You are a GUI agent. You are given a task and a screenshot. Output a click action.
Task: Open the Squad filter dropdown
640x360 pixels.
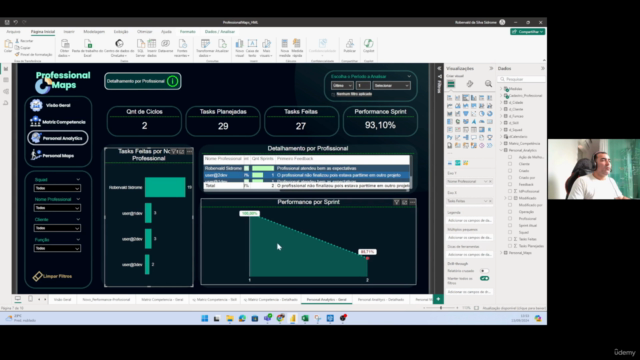[57, 188]
